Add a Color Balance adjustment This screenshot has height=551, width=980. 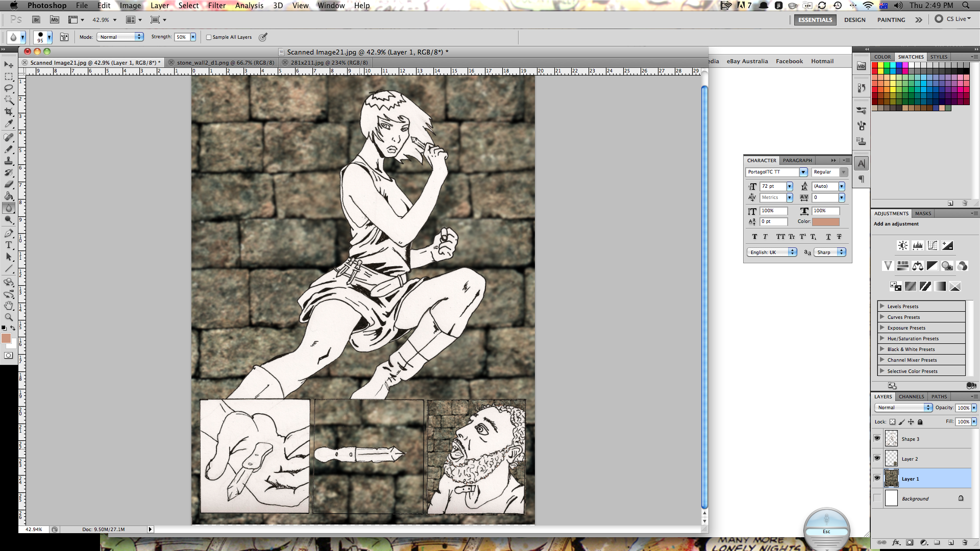[x=918, y=266]
